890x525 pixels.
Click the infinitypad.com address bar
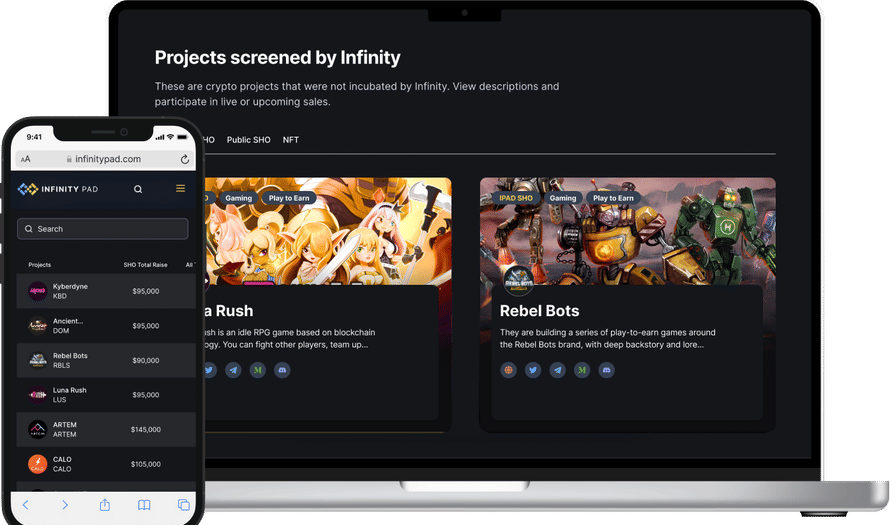click(x=103, y=159)
